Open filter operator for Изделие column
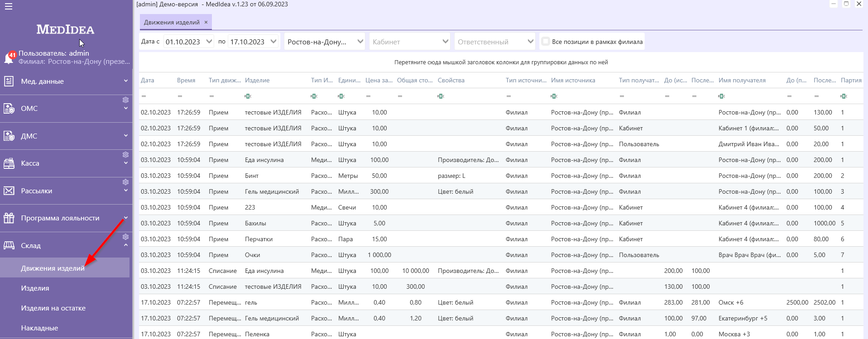 click(248, 96)
